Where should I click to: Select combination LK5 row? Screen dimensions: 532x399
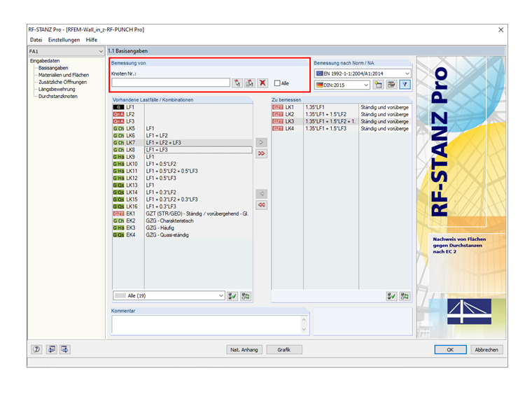click(x=183, y=129)
